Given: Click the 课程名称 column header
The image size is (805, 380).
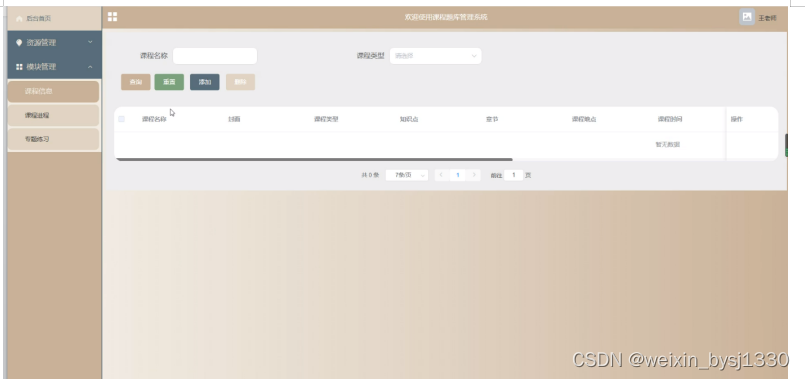Looking at the screenshot, I should pos(154,119).
